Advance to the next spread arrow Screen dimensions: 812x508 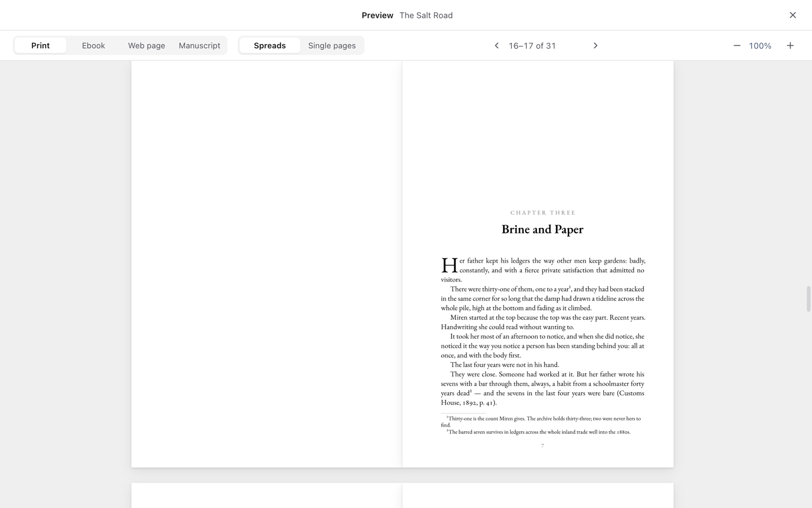pyautogui.click(x=595, y=46)
